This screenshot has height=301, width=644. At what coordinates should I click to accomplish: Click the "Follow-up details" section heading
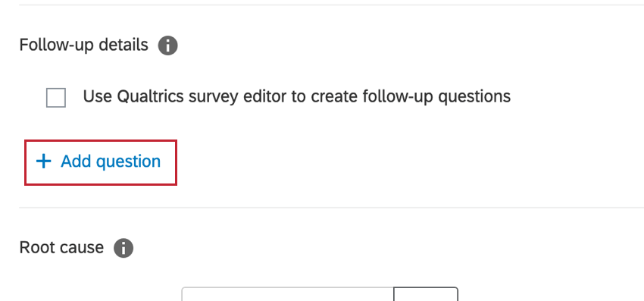pos(84,45)
